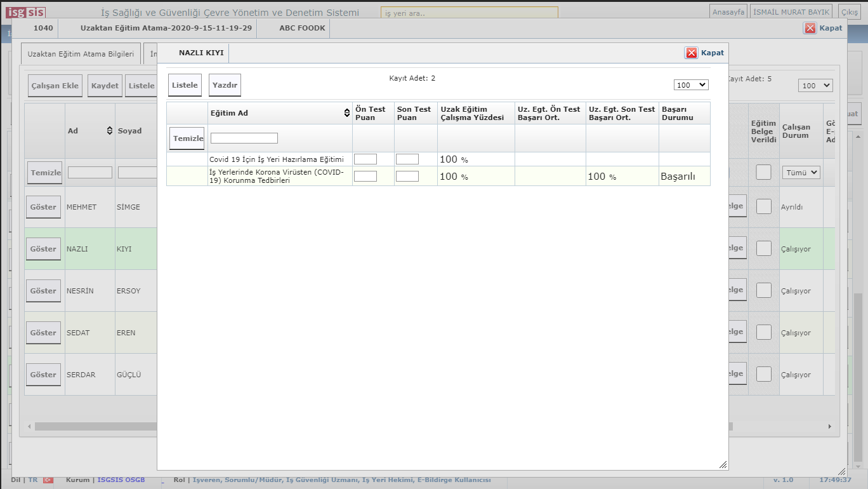Click the Yazdır button
The width and height of the screenshot is (868, 489).
pyautogui.click(x=225, y=85)
